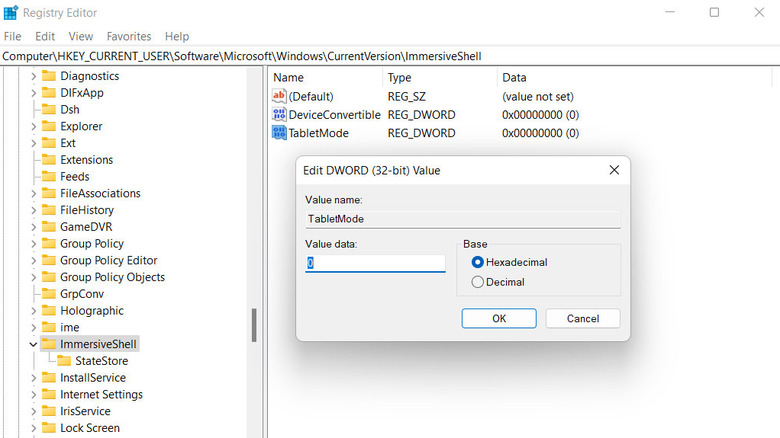This screenshot has height=438, width=780.
Task: Click the GrpConv folder icon
Action: [x=49, y=294]
